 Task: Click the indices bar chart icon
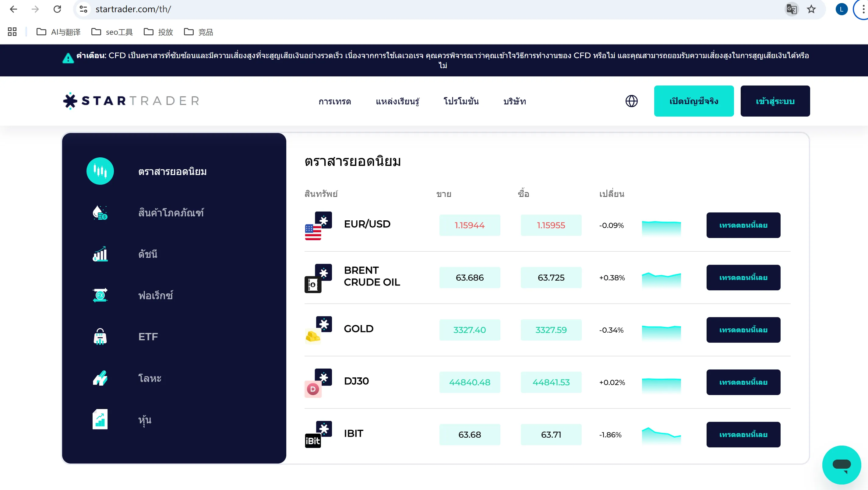tap(100, 254)
